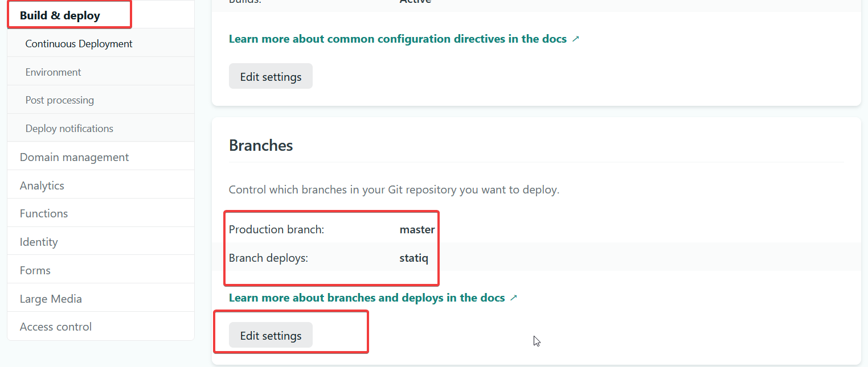Image resolution: width=868 pixels, height=367 pixels.
Task: Navigate to Access control
Action: point(55,327)
